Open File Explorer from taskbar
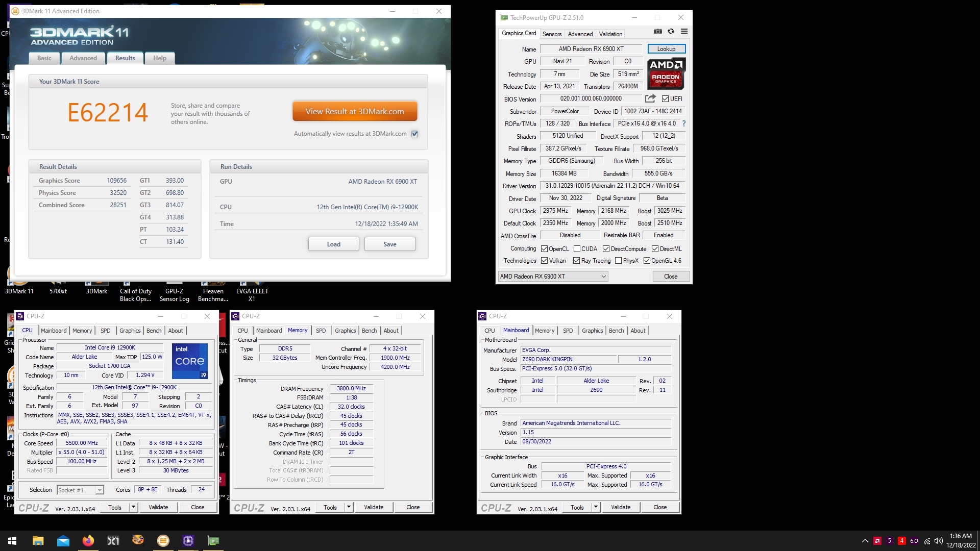Viewport: 980px width, 551px height. [x=38, y=541]
